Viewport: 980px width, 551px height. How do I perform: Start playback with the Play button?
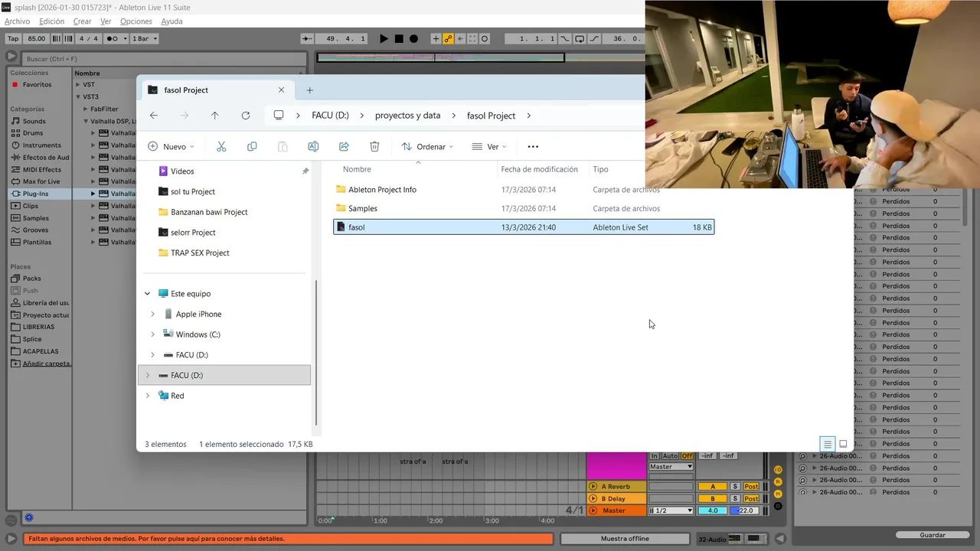[384, 38]
